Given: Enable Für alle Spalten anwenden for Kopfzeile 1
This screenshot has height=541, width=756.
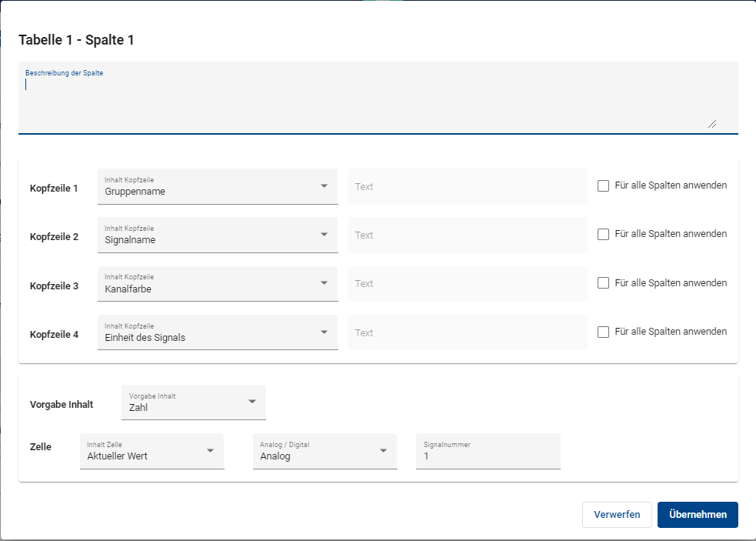Looking at the screenshot, I should 604,185.
